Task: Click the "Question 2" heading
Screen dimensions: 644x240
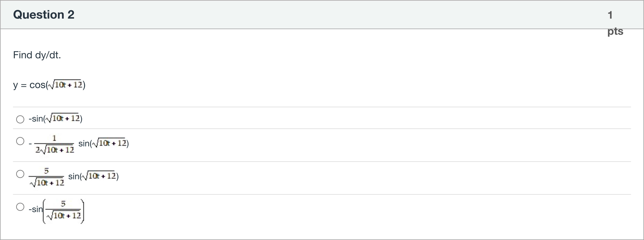Action: point(44,14)
